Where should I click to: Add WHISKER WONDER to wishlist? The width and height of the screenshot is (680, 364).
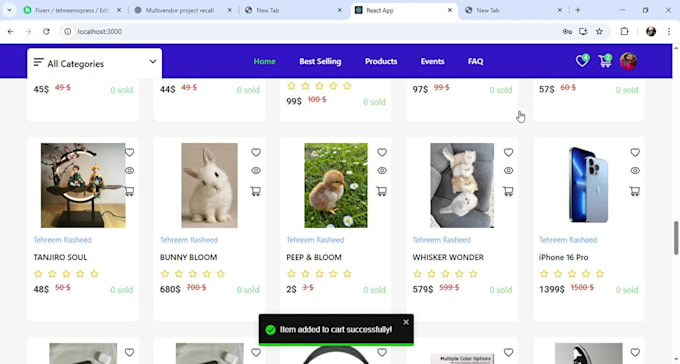509,152
